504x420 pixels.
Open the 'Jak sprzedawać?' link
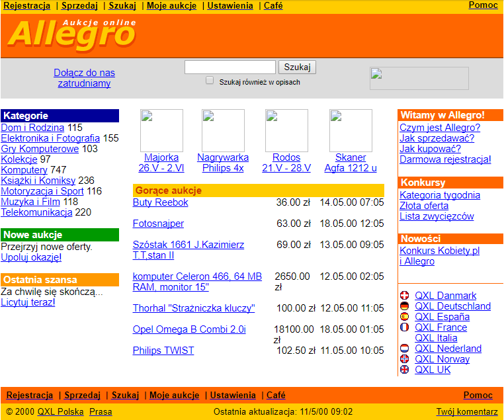(x=437, y=138)
